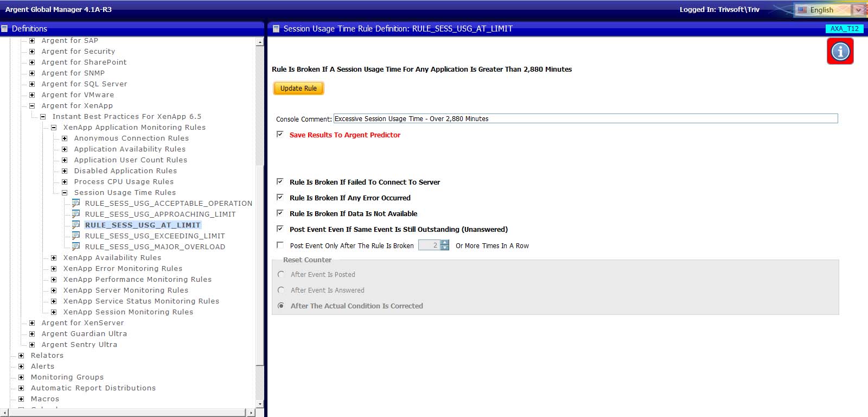Select XenApp Availability Rules in the tree
This screenshot has height=417, width=868.
click(112, 258)
